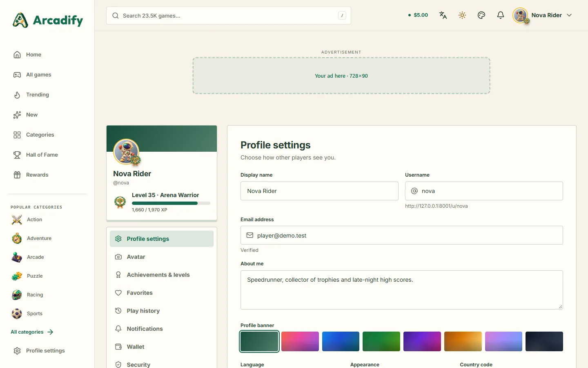588x368 pixels.
Task: Select the Avatar settings tab
Action: pyautogui.click(x=162, y=257)
